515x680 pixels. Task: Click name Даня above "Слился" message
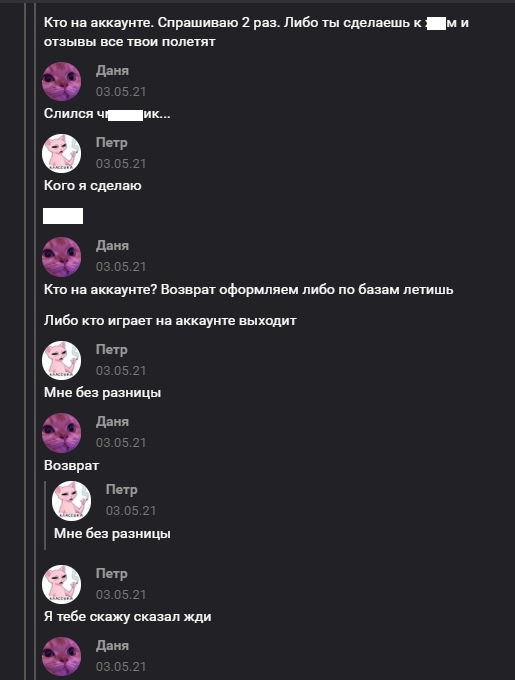pos(112,71)
